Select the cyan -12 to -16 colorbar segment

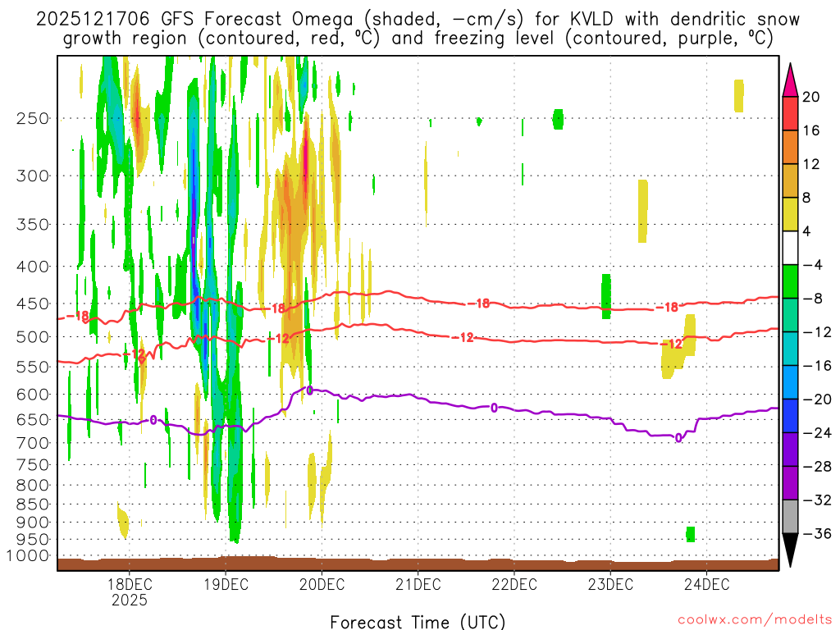coord(790,349)
